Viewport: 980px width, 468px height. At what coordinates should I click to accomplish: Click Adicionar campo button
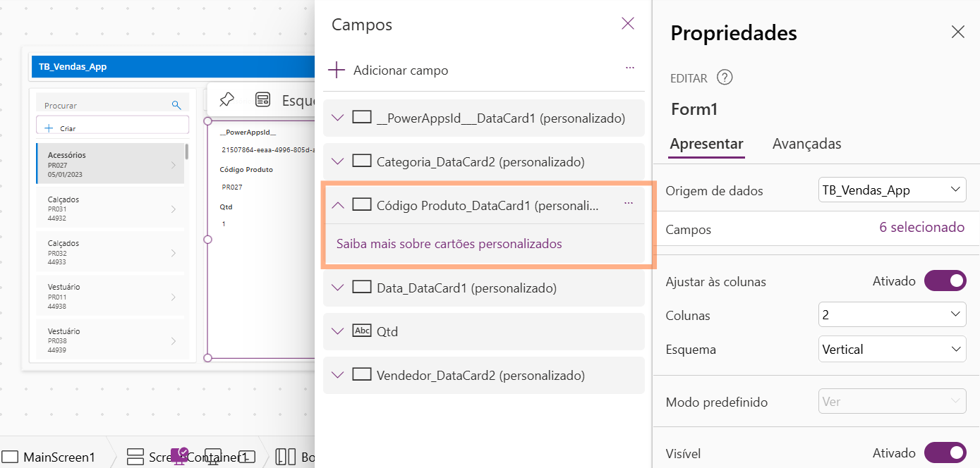389,70
